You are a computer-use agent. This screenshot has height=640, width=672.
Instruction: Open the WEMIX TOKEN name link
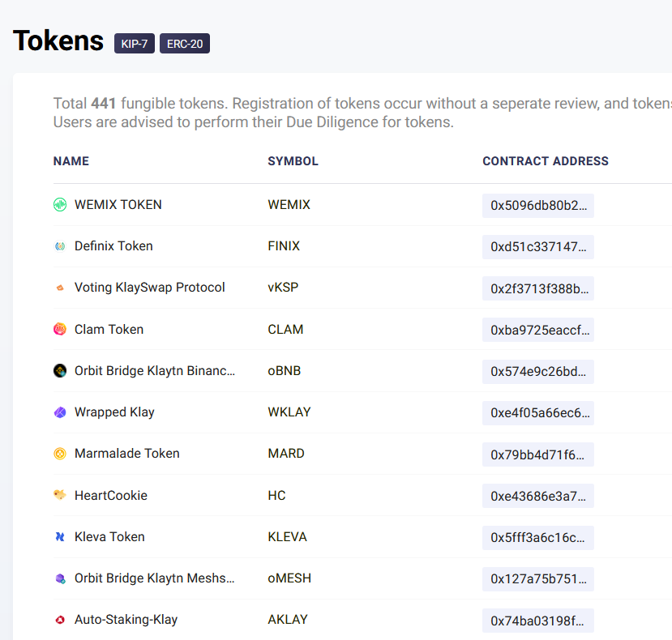tap(118, 205)
